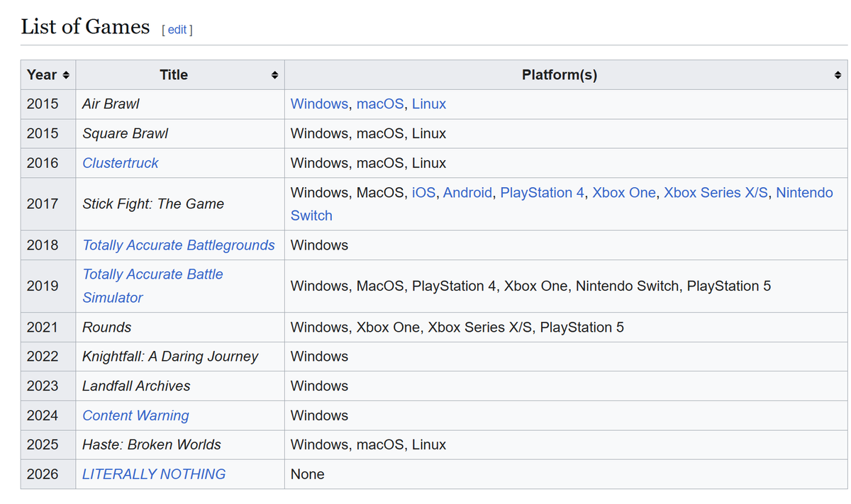This screenshot has width=851, height=504.
Task: Open Totally Accurate Battlegrounds article link
Action: pyautogui.click(x=179, y=245)
